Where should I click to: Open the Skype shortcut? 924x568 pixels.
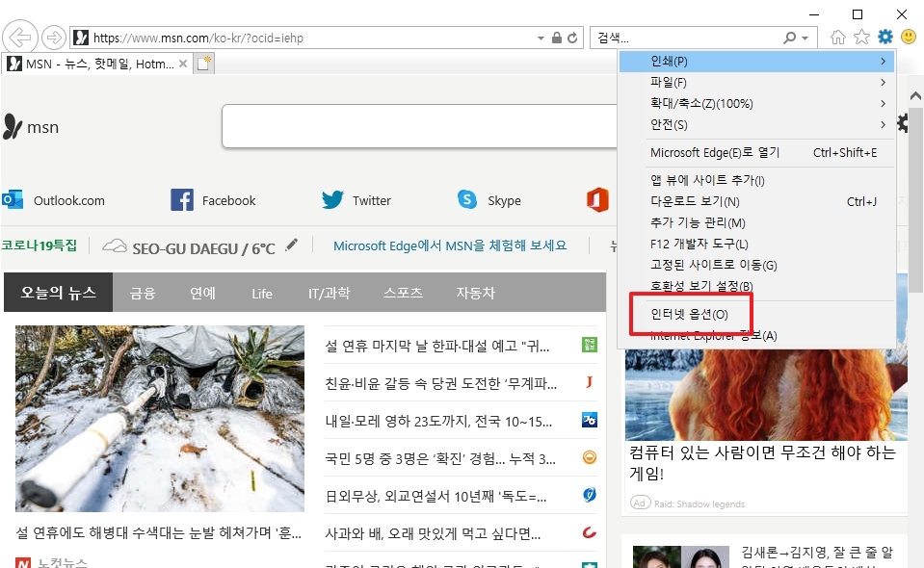point(489,200)
